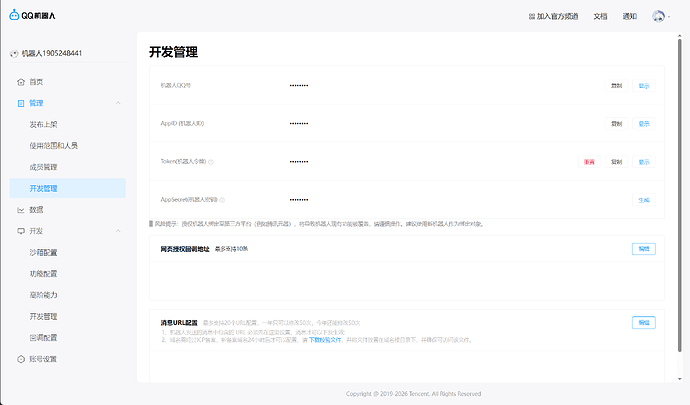Copy the Token value
This screenshot has width=690, height=405.
[x=617, y=162]
